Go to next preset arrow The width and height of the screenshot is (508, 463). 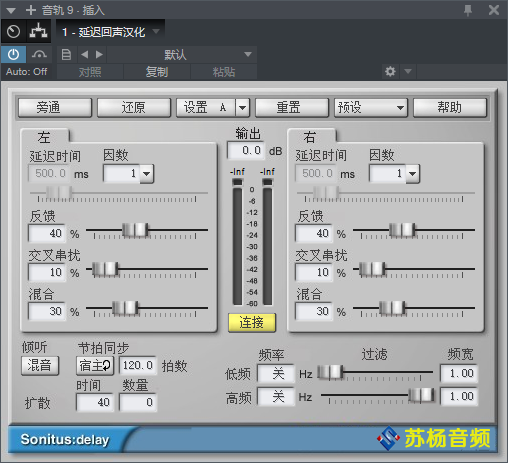99,54
